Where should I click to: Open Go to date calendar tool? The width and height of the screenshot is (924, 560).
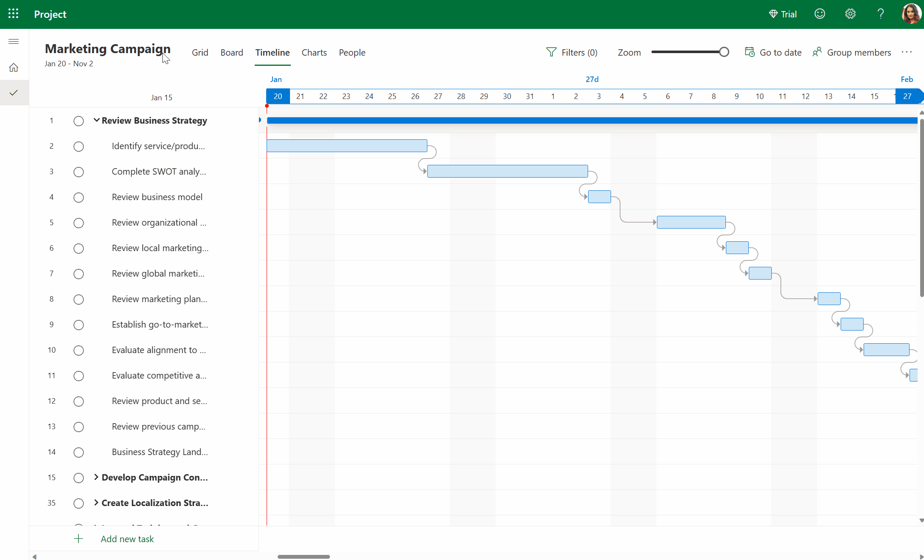coord(750,52)
